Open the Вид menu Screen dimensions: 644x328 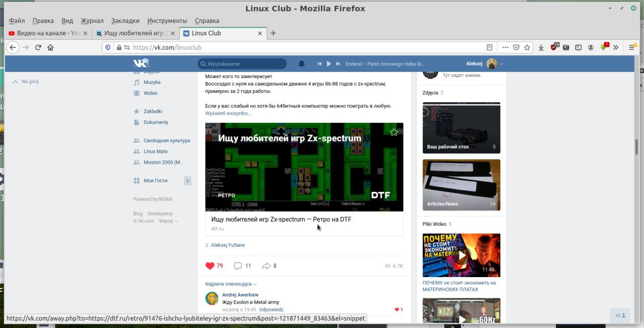(67, 21)
